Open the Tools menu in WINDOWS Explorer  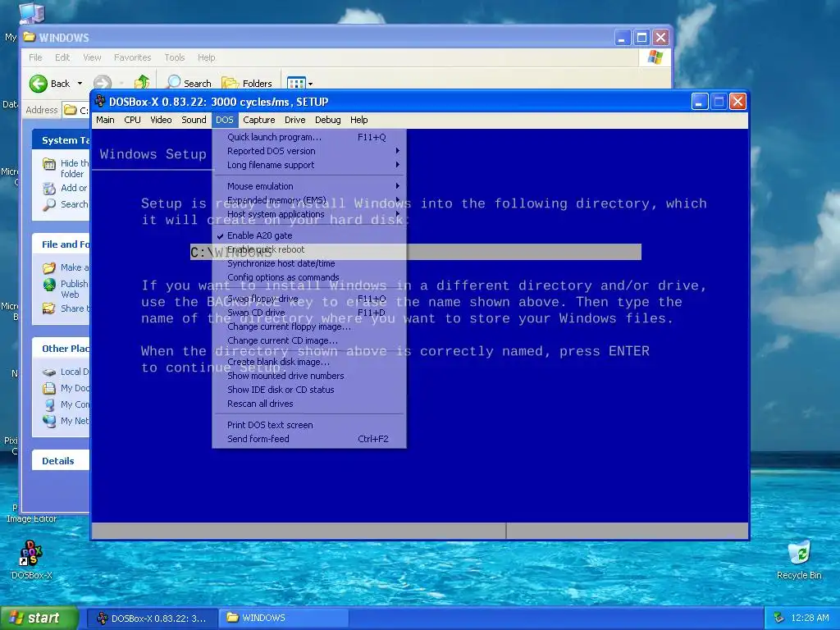[x=175, y=57]
